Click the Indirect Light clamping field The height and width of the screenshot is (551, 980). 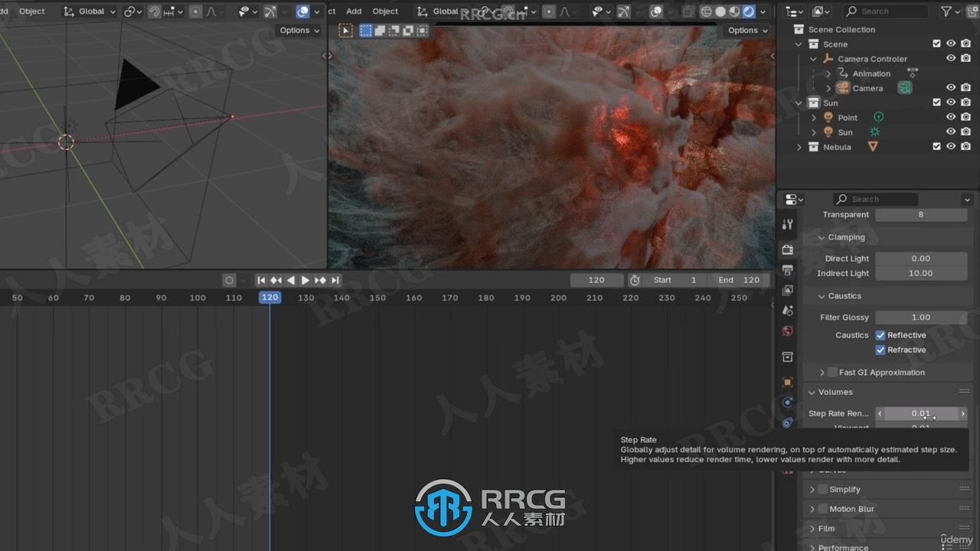pyautogui.click(x=921, y=273)
